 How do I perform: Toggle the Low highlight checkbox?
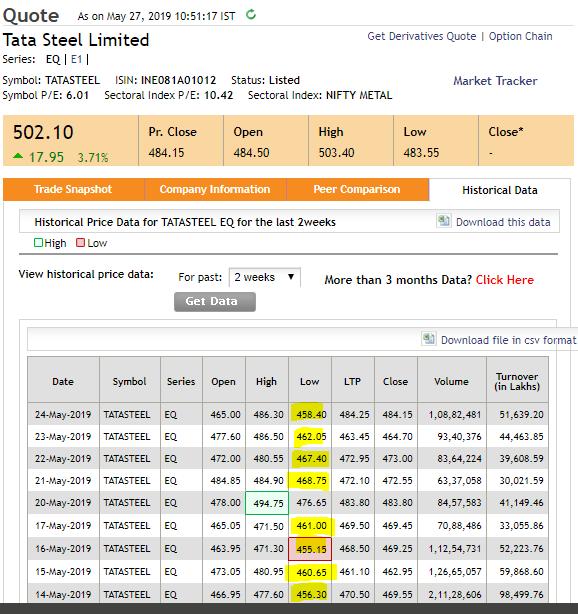[x=80, y=243]
